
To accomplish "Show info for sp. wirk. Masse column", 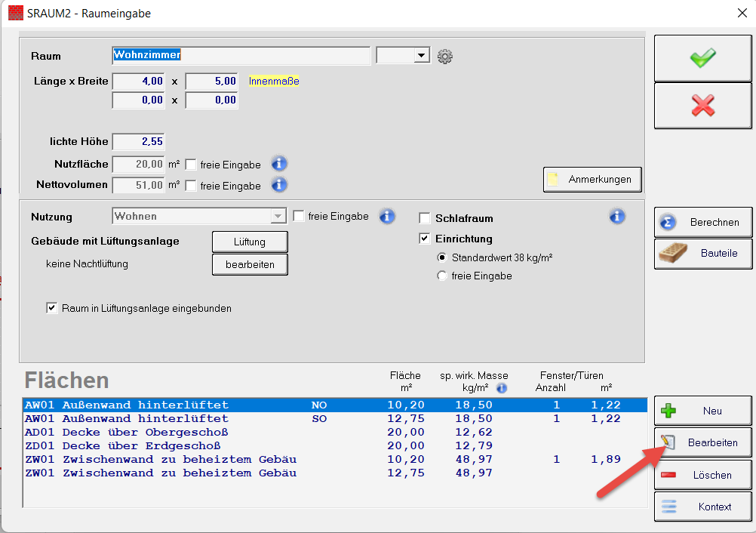I will (x=502, y=388).
